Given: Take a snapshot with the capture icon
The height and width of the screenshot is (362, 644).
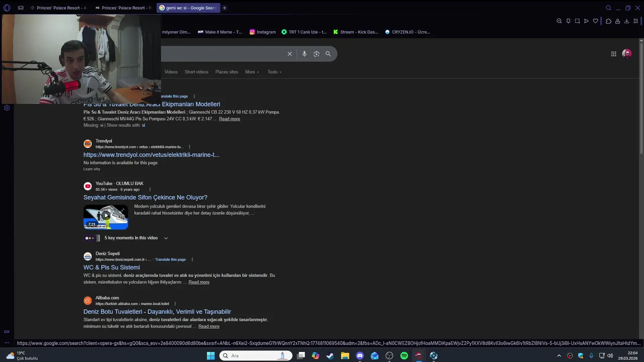Looking at the screenshot, I should [577, 21].
